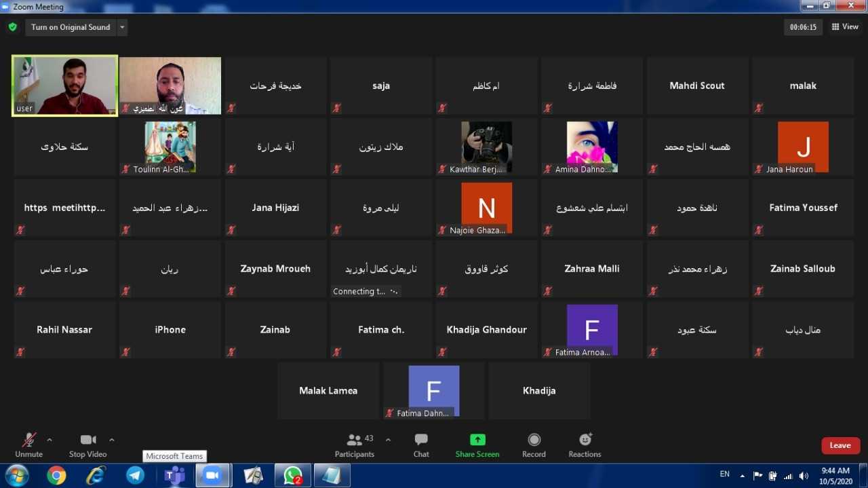The width and height of the screenshot is (868, 488).
Task: Click the system volume speaker icon
Action: [804, 476]
